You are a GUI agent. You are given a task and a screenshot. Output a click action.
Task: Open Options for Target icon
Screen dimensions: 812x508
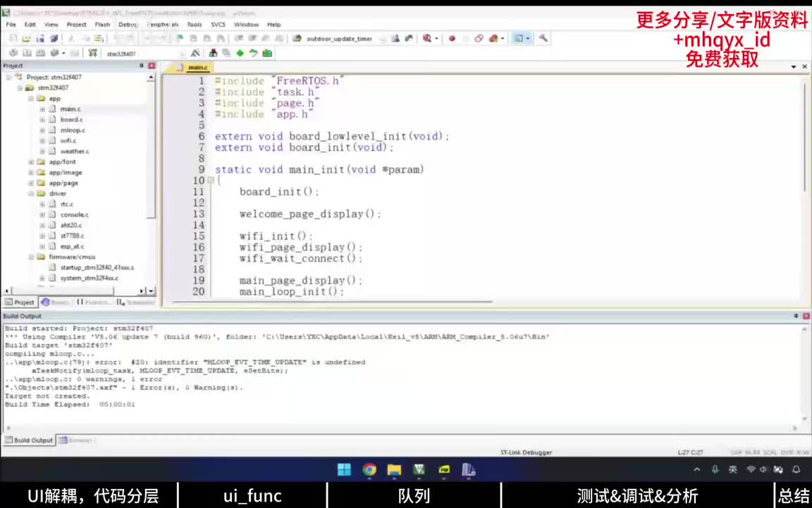point(195,54)
